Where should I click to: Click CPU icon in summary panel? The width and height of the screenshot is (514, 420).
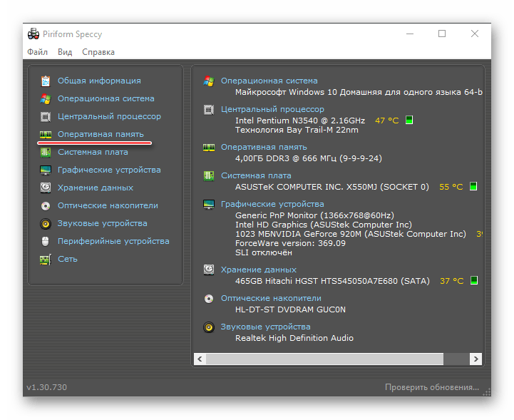pyautogui.click(x=209, y=110)
